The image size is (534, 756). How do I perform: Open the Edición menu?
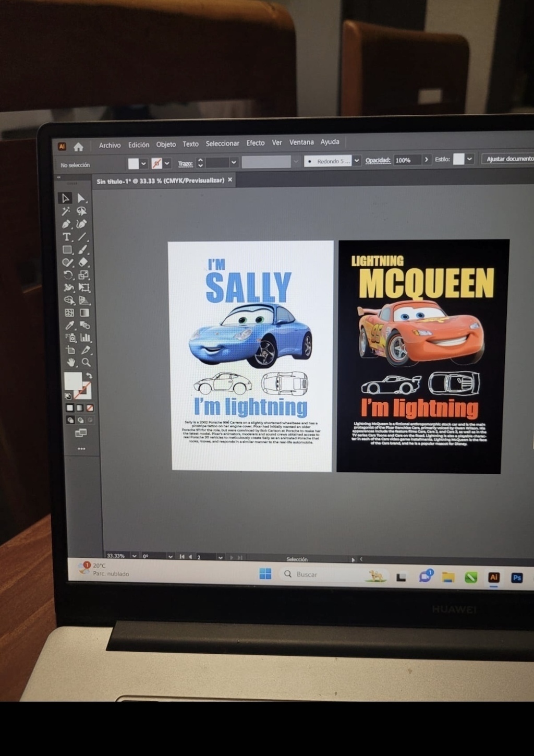139,145
